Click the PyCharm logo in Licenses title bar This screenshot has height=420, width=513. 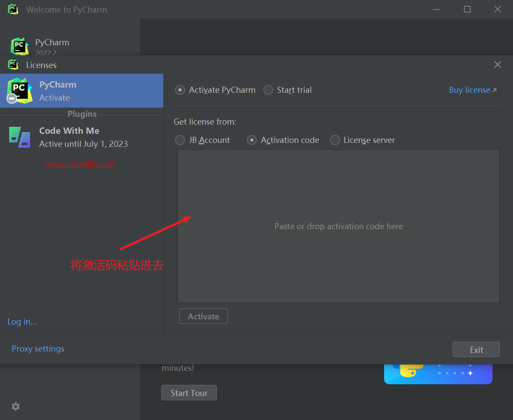(13, 65)
